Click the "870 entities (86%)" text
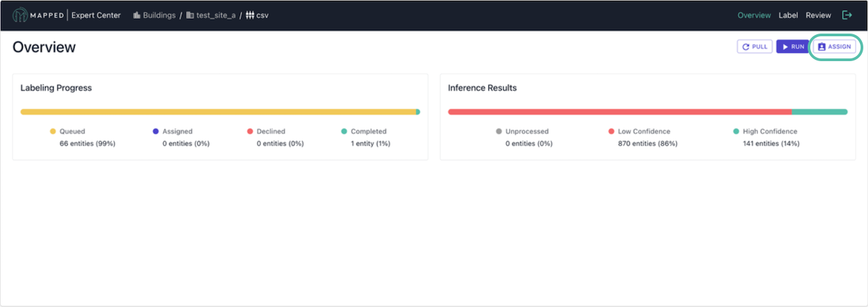 (x=647, y=143)
